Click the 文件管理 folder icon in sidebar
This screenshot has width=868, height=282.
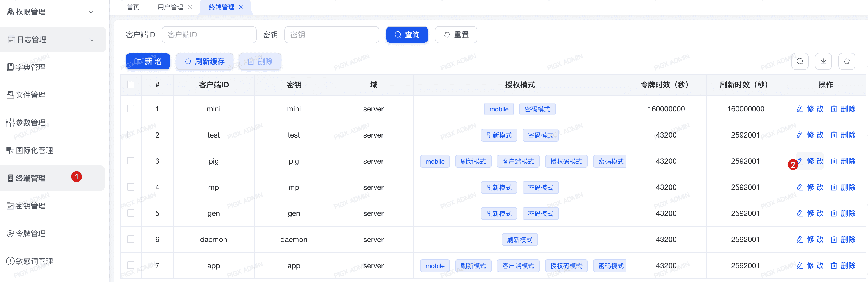10,95
